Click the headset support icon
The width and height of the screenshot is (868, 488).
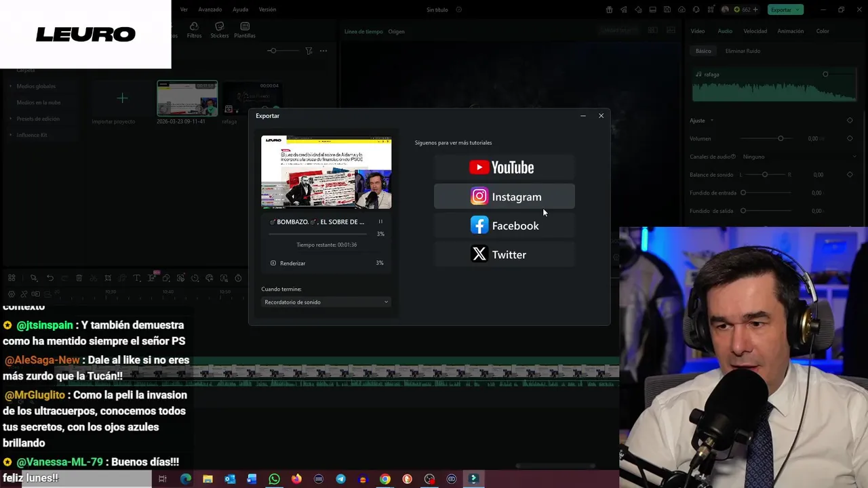pyautogui.click(x=697, y=9)
